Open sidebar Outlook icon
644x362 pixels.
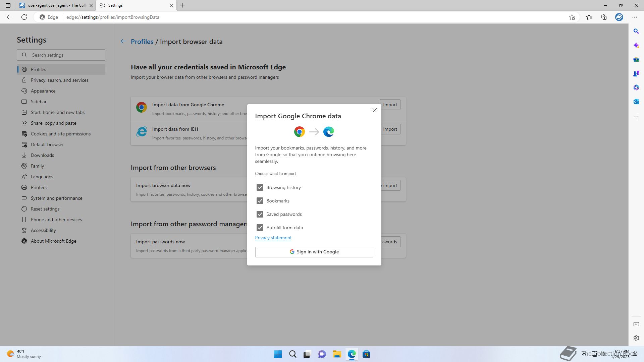[636, 102]
